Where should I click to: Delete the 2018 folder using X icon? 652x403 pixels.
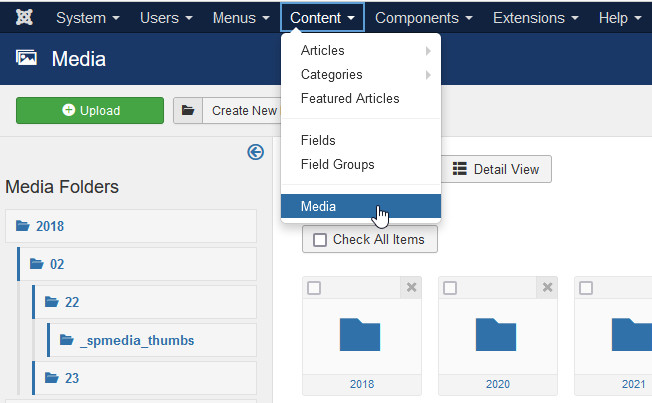point(411,288)
